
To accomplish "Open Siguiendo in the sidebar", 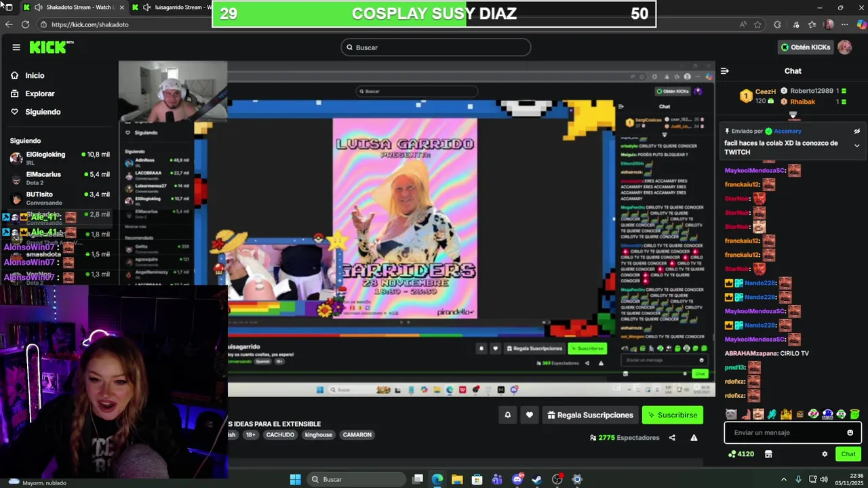I will [x=43, y=112].
